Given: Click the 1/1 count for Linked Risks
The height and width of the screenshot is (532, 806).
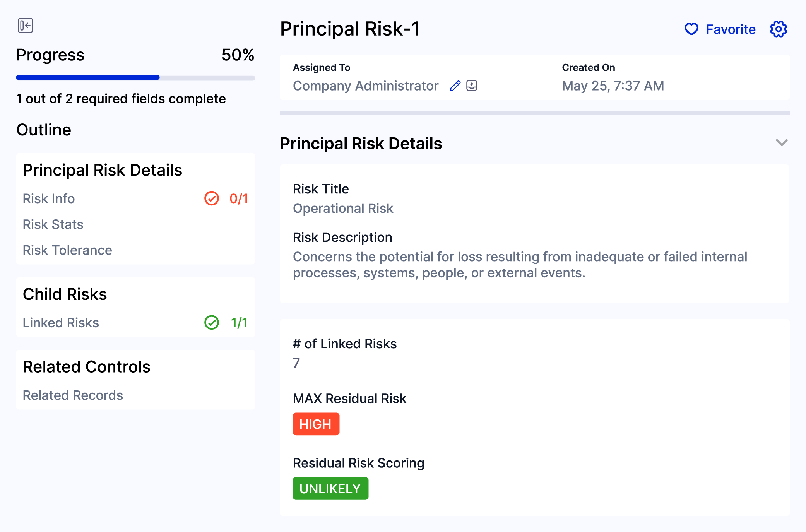Looking at the screenshot, I should coord(239,323).
